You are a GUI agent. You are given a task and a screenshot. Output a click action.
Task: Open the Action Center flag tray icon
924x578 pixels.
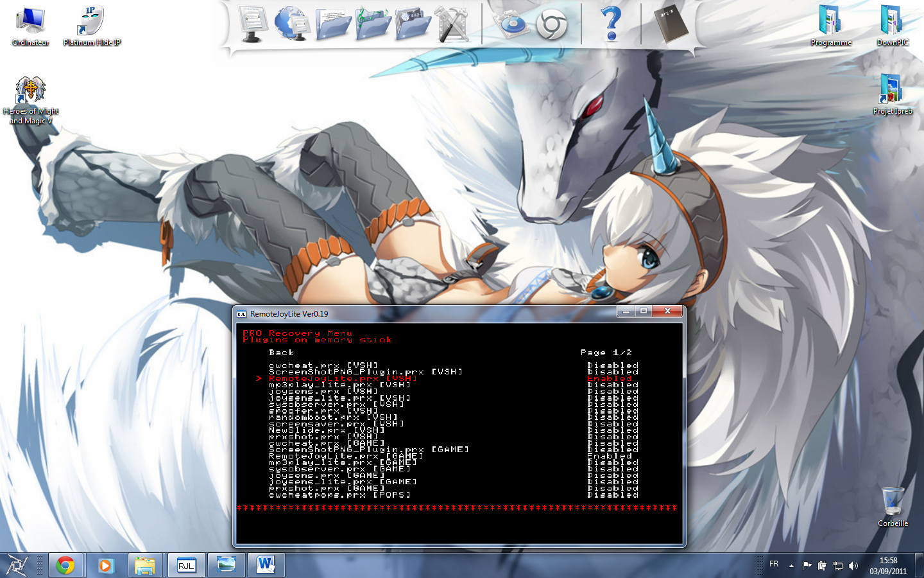(x=807, y=566)
